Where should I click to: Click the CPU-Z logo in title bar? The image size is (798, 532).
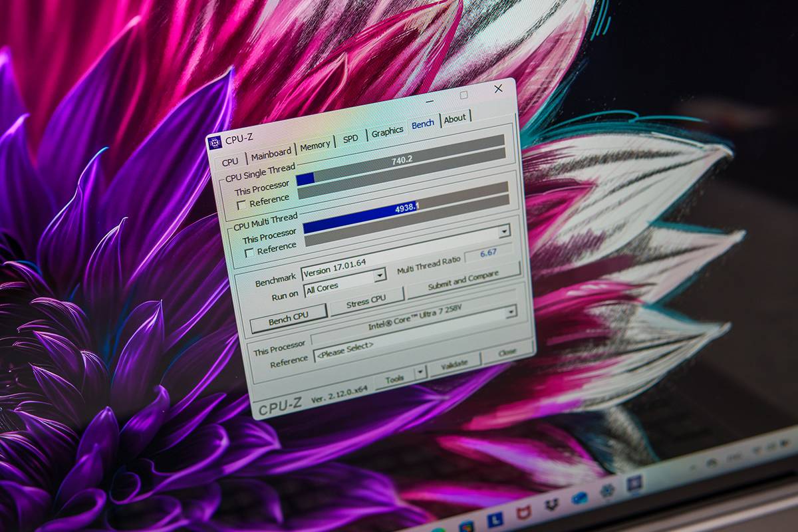pyautogui.click(x=214, y=142)
